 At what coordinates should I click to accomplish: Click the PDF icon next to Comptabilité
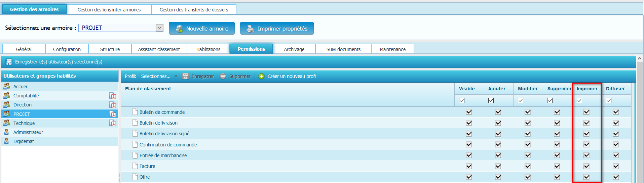tap(113, 96)
